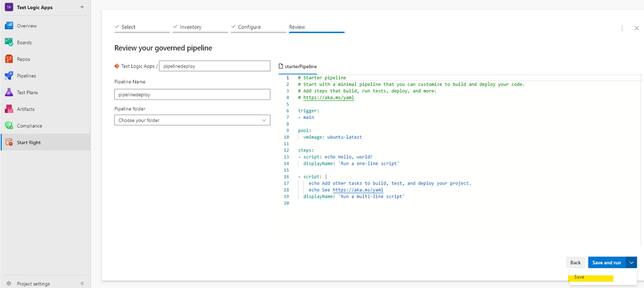Viewport: 644px width, 288px height.
Task: Click the Save and run button
Action: 607,262
